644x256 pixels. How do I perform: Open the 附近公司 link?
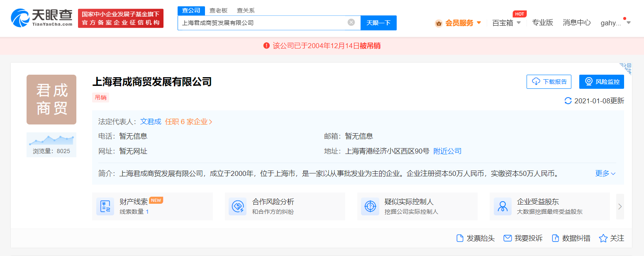click(x=447, y=151)
